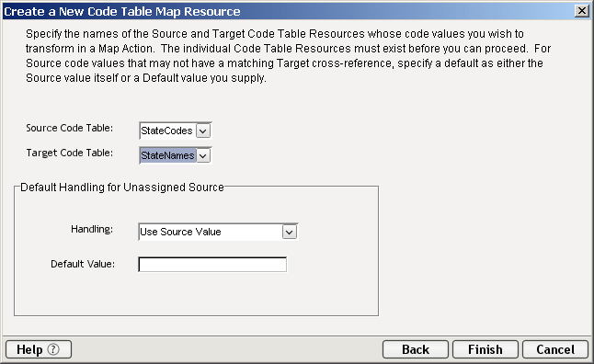594x364 pixels.
Task: Click the instructional description paragraph
Action: click(x=289, y=56)
